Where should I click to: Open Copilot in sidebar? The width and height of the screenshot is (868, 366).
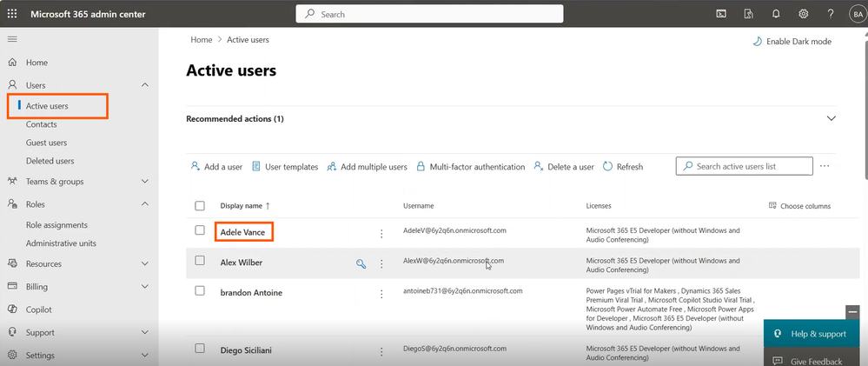(39, 309)
